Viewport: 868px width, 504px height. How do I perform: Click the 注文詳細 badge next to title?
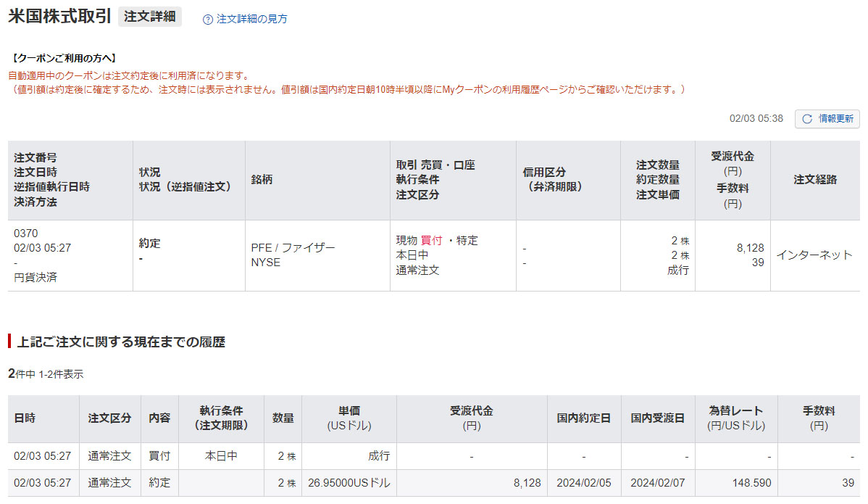point(150,17)
